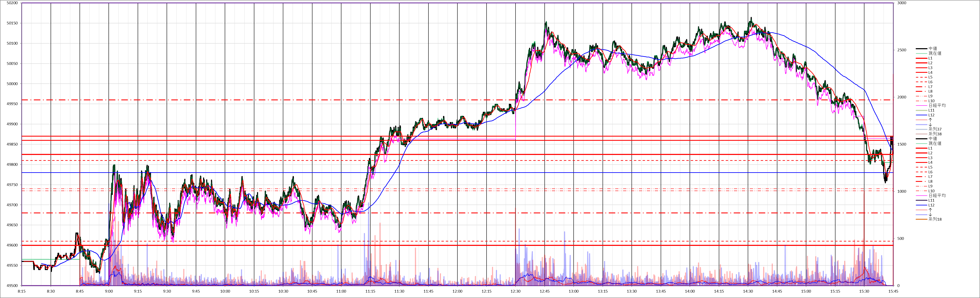The image size is (980, 298).
Task: Click the 12:30 time axis label
Action: (x=516, y=291)
